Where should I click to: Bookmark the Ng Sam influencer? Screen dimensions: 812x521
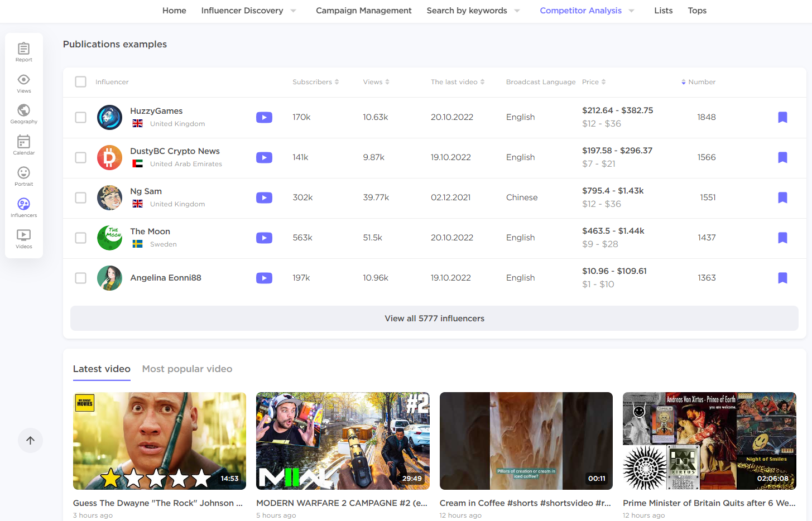click(782, 197)
